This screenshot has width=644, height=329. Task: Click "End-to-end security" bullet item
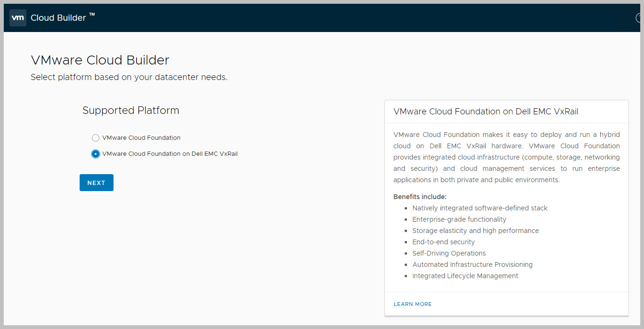[443, 242]
